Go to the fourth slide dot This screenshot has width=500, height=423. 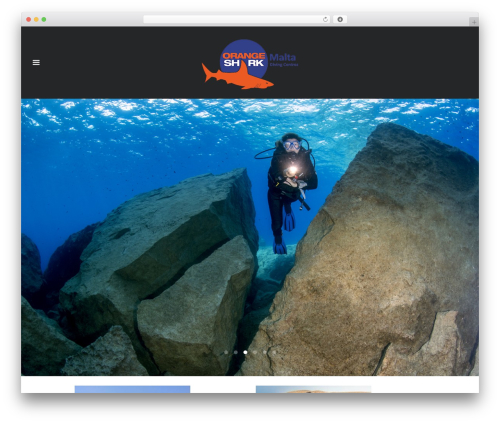point(255,352)
